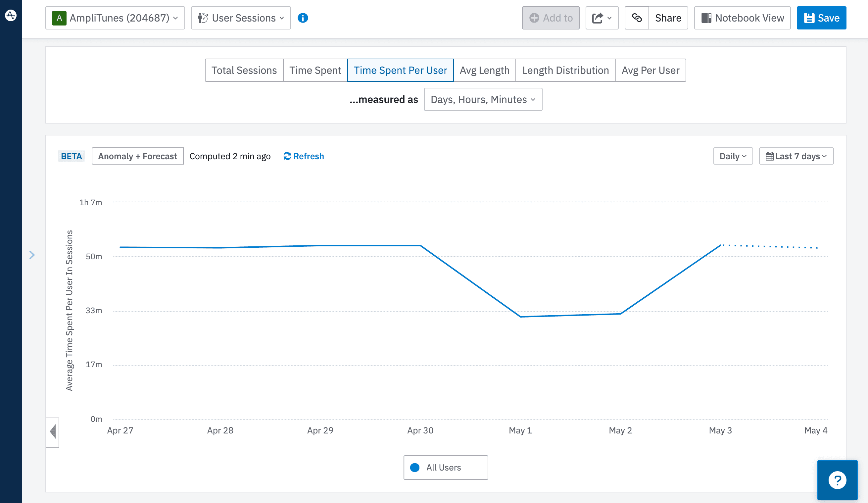Click the calendar icon in the date selector

771,156
